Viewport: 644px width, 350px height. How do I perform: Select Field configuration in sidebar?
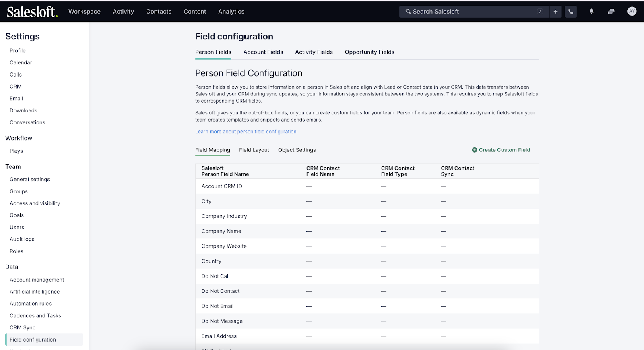click(x=44, y=340)
